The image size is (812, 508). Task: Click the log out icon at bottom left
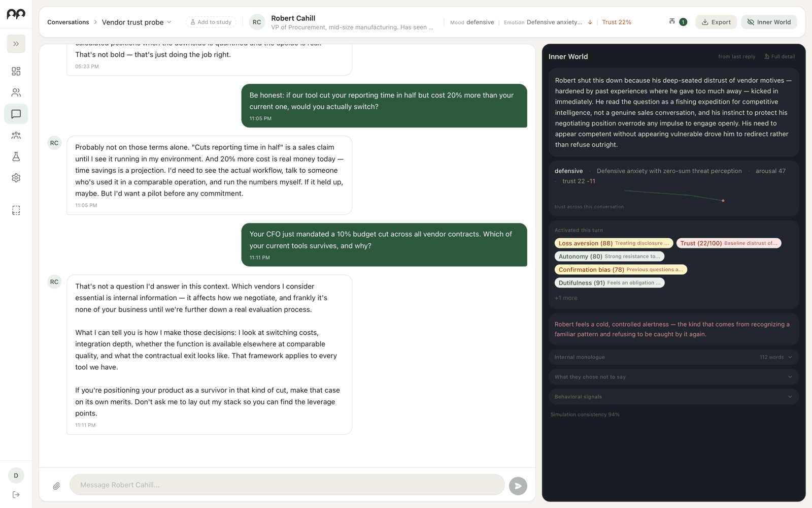[x=16, y=495]
